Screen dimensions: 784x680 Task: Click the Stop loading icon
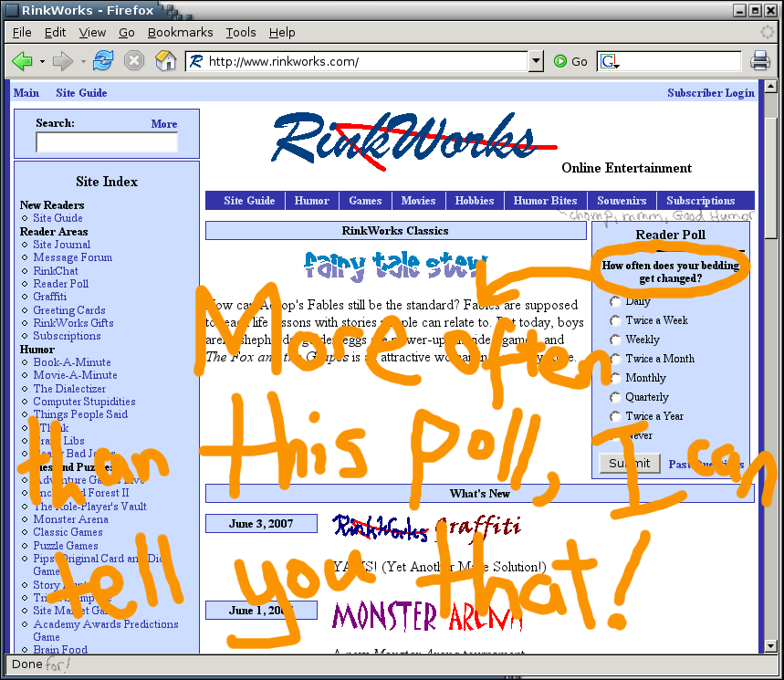click(x=134, y=61)
